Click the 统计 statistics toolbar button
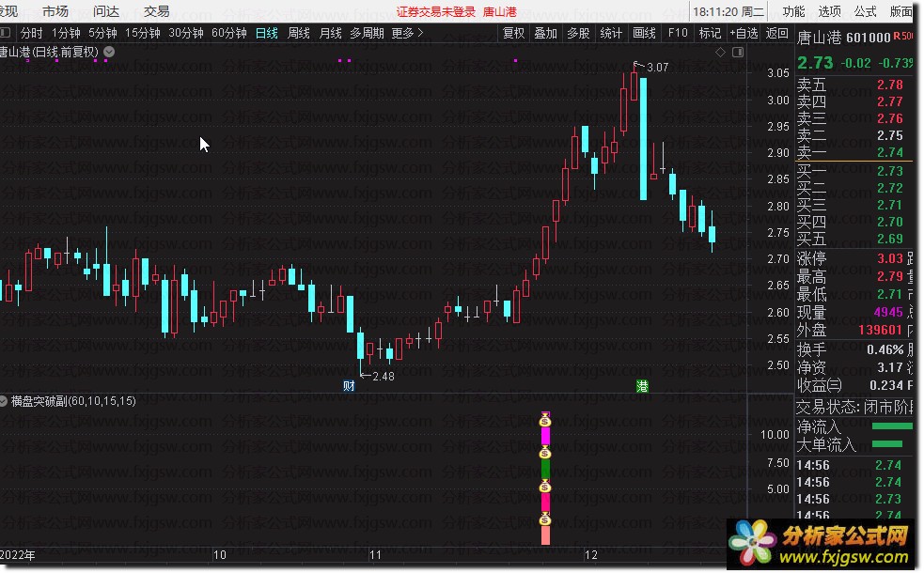 tap(611, 33)
